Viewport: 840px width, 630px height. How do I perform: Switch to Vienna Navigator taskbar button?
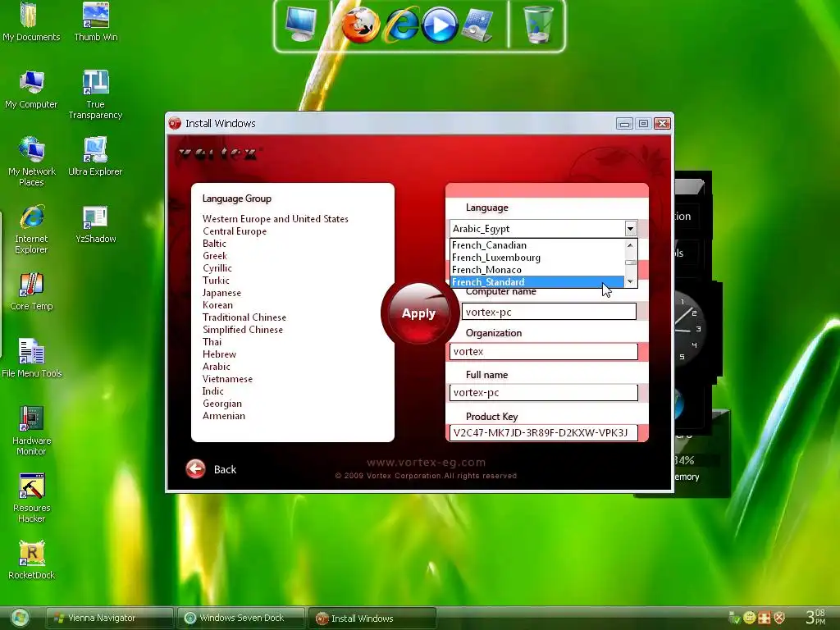click(x=109, y=619)
